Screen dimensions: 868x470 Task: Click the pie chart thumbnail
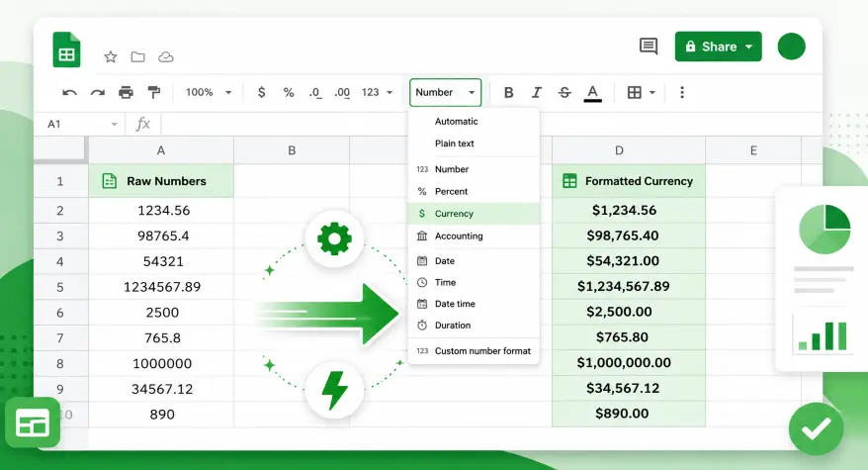point(825,229)
